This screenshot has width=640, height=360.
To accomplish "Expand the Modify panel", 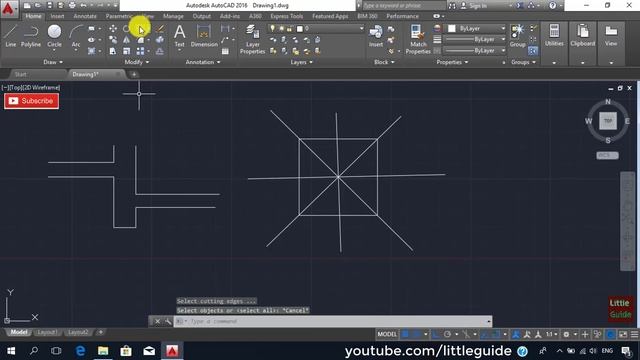I will tap(137, 62).
